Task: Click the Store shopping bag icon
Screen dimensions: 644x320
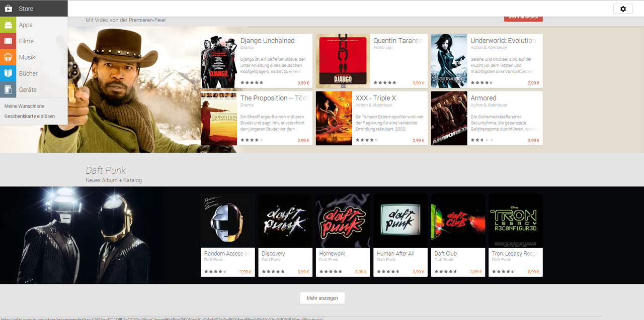Action: (8, 9)
